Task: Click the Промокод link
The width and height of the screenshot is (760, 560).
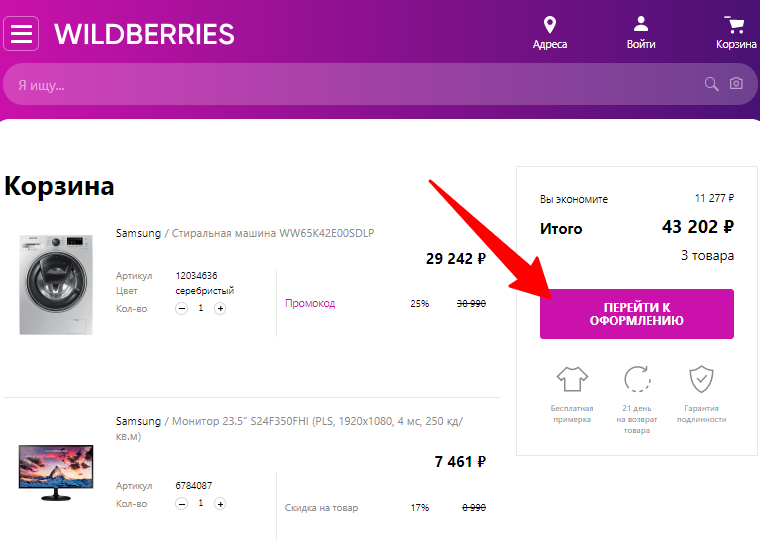Action: (310, 304)
